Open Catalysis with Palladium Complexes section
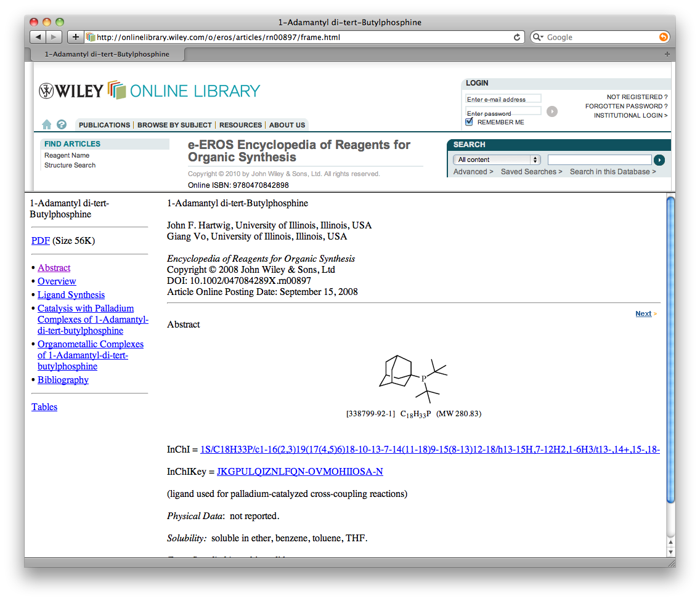 tap(92, 320)
